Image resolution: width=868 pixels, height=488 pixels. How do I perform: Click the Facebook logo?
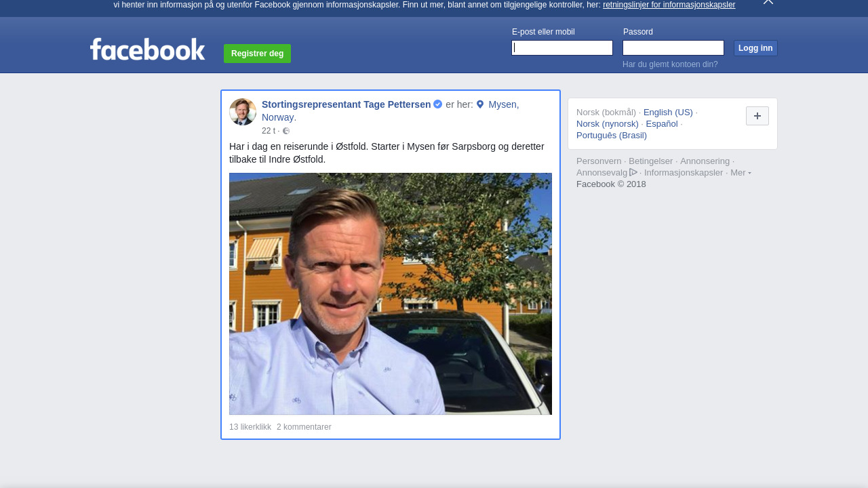[147, 49]
